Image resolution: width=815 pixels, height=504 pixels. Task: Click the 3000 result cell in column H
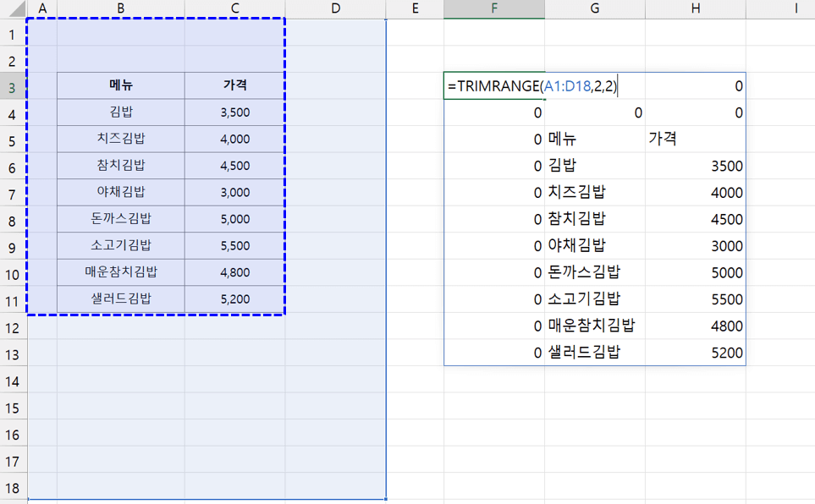click(696, 246)
